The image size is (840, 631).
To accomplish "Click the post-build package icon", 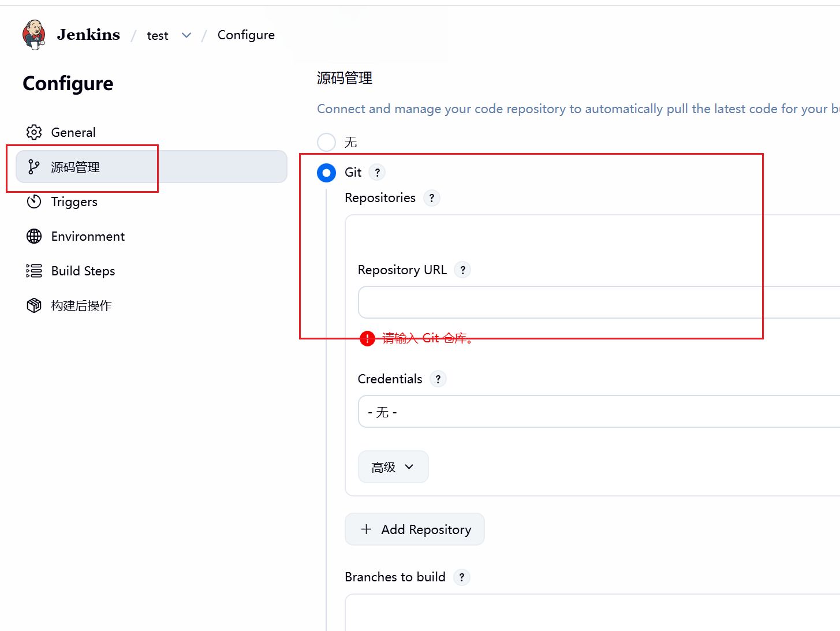I will 34,305.
